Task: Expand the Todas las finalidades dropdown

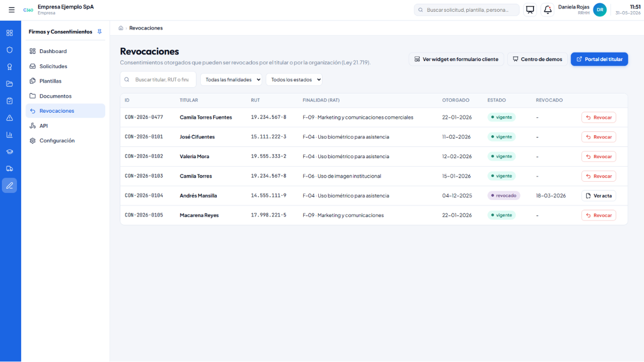Action: pos(231,79)
